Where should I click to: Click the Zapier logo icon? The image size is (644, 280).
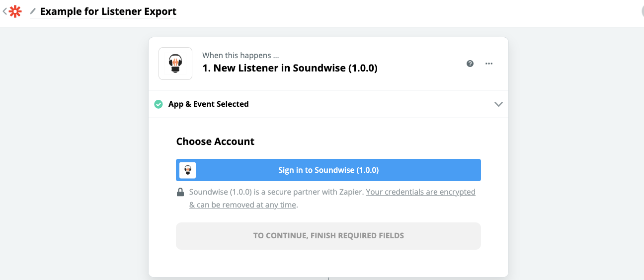coord(15,11)
